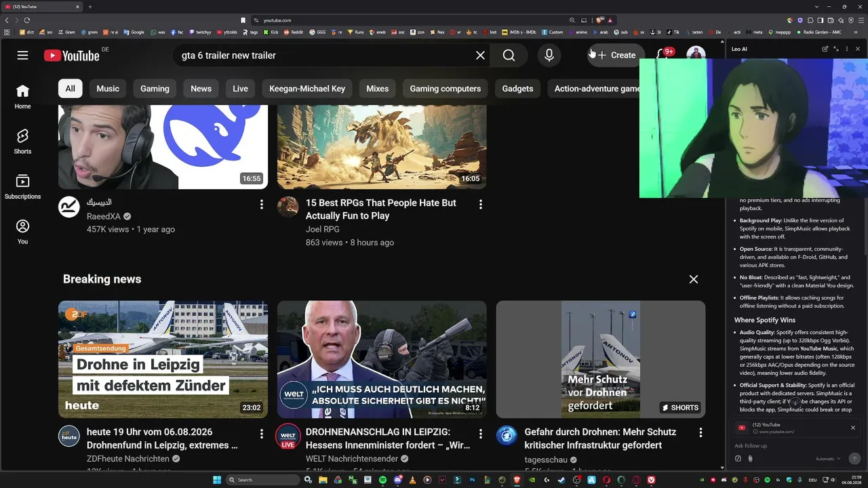Screen dimensions: 868x488
Task: Open the Radio Garden bookmark
Action: pos(821,32)
